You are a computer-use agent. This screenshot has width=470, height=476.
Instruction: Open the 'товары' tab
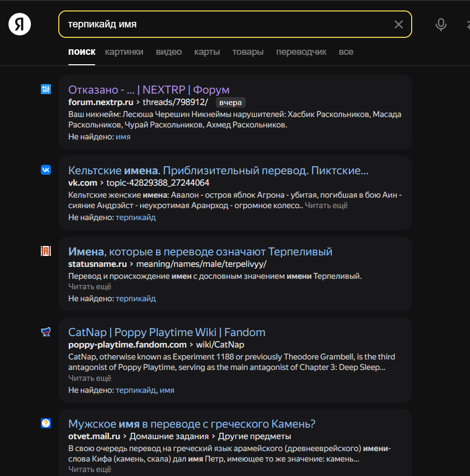pyautogui.click(x=248, y=52)
